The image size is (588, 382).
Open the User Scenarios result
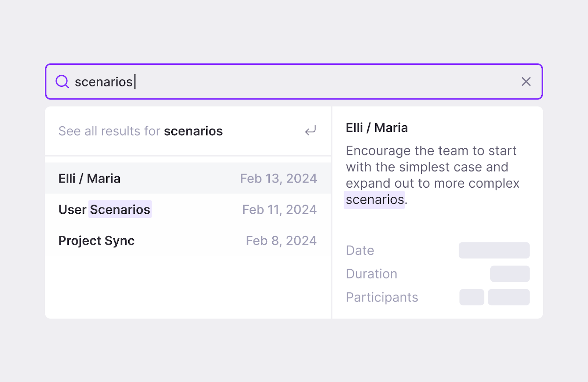[x=188, y=209]
